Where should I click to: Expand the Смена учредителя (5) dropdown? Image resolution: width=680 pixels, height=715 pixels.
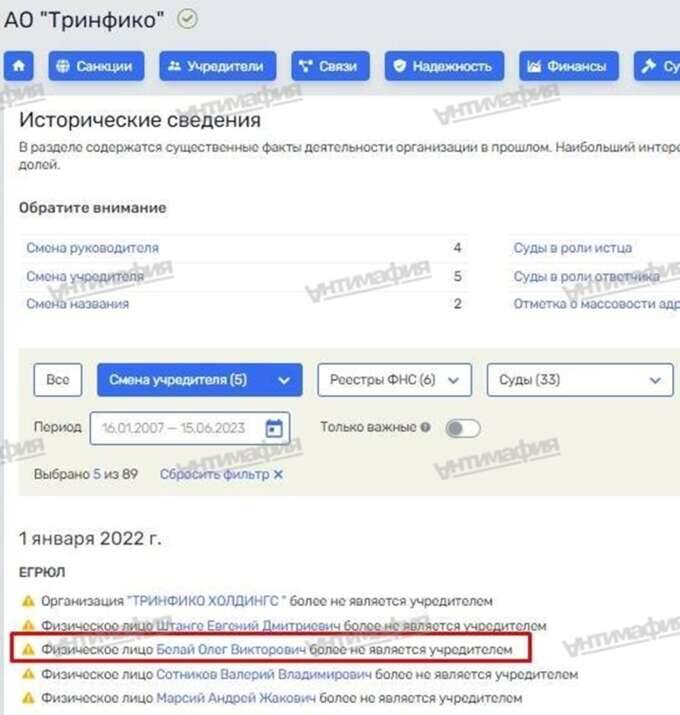[199, 380]
